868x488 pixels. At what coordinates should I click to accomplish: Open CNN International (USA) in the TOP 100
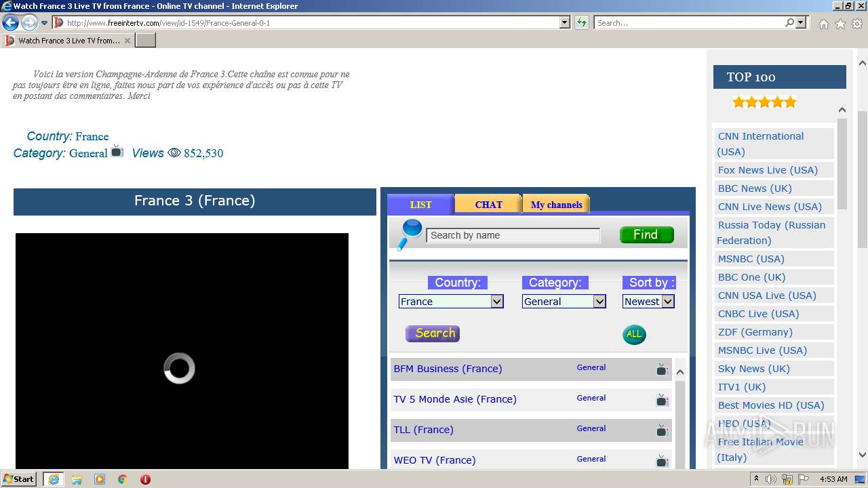(761, 144)
